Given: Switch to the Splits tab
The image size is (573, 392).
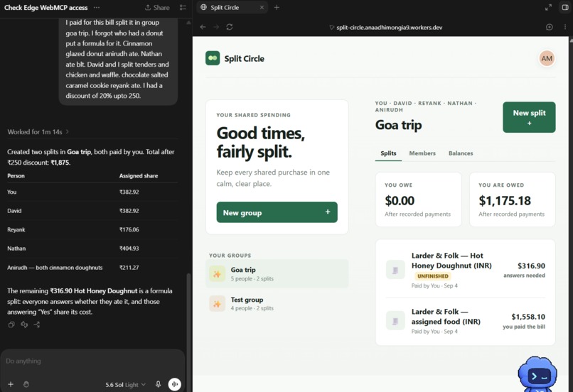Looking at the screenshot, I should (388, 153).
